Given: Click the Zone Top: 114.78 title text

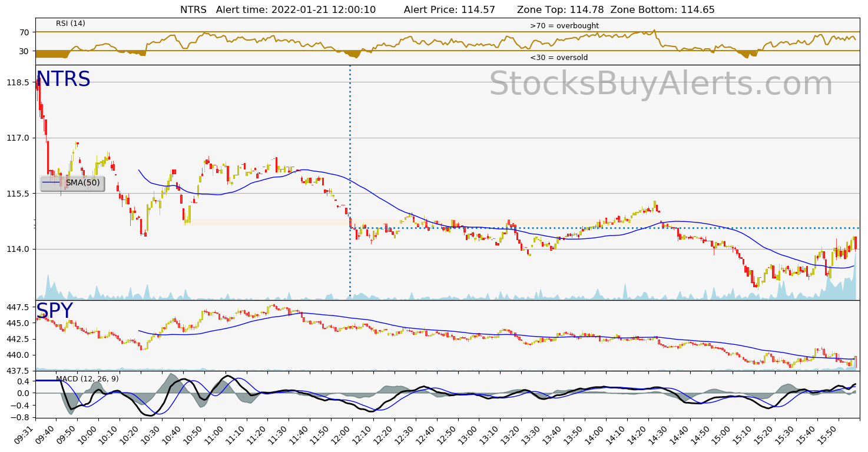Looking at the screenshot, I should (561, 9).
